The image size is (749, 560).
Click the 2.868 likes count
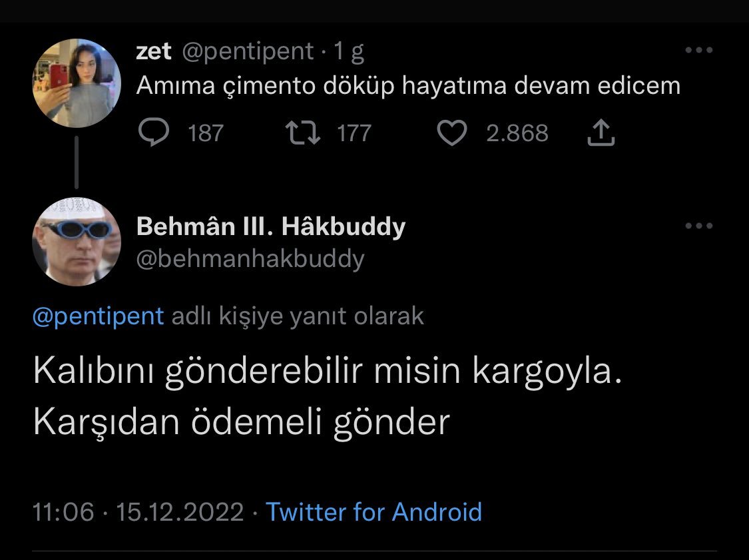[517, 133]
